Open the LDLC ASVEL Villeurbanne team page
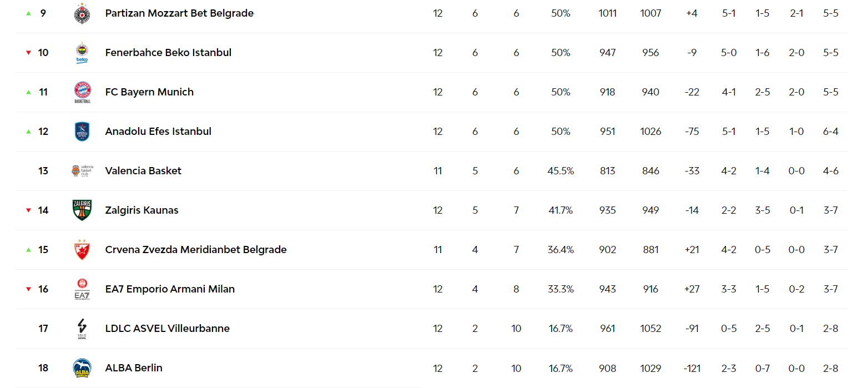868x388 pixels. pyautogui.click(x=167, y=329)
